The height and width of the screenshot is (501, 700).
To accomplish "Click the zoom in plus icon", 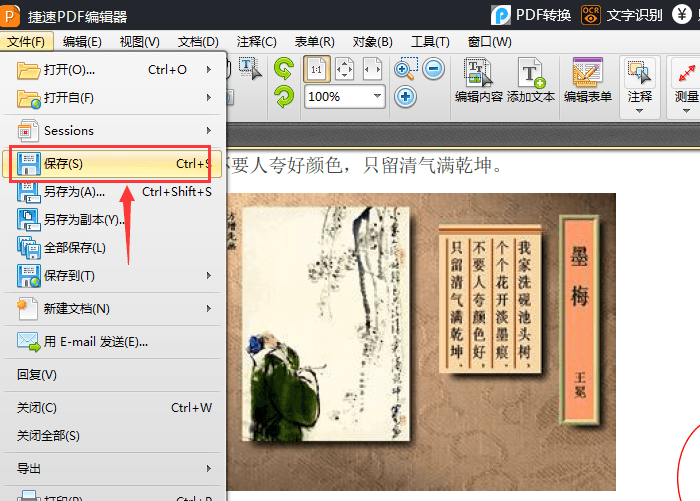I will tap(405, 97).
